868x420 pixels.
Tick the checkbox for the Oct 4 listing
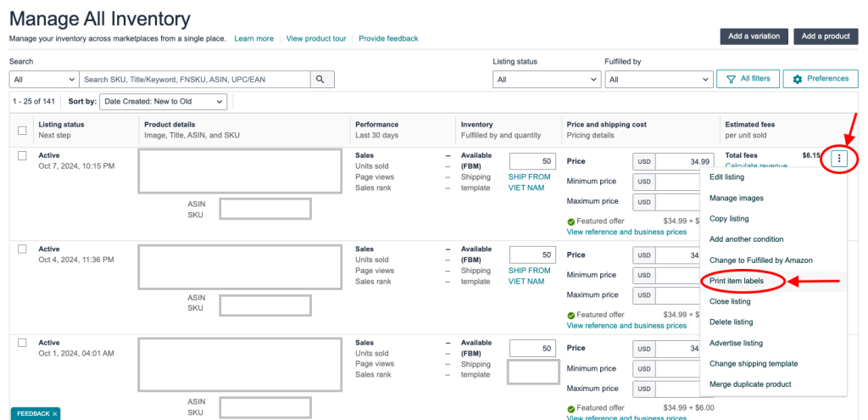(23, 249)
